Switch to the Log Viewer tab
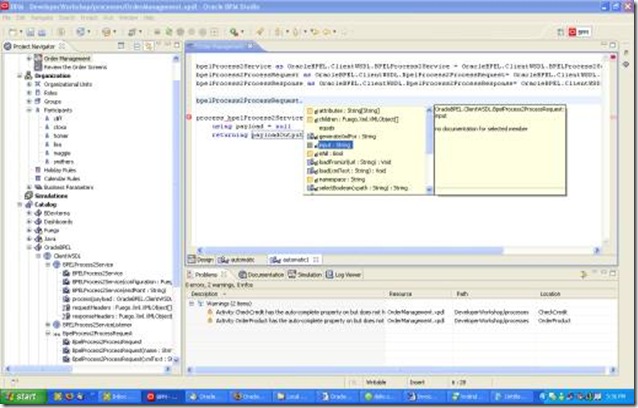 pyautogui.click(x=343, y=275)
